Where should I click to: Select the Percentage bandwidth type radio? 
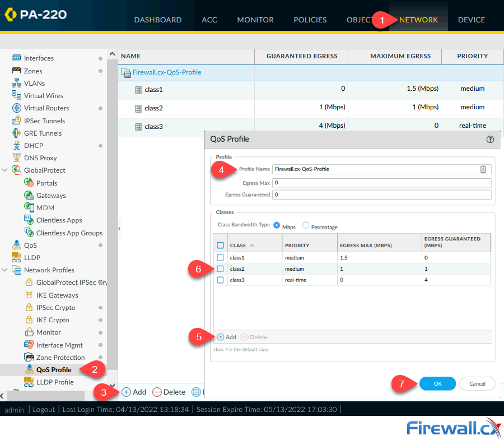pos(306,225)
